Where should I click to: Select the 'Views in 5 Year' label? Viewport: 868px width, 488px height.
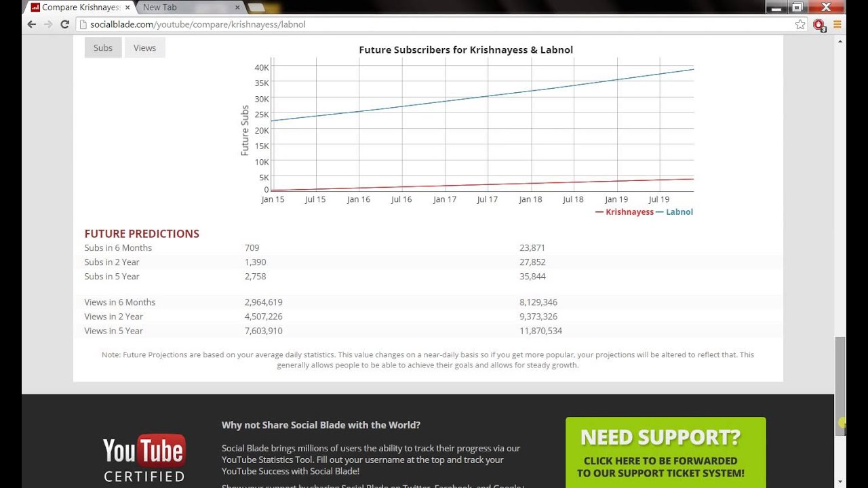pos(114,331)
